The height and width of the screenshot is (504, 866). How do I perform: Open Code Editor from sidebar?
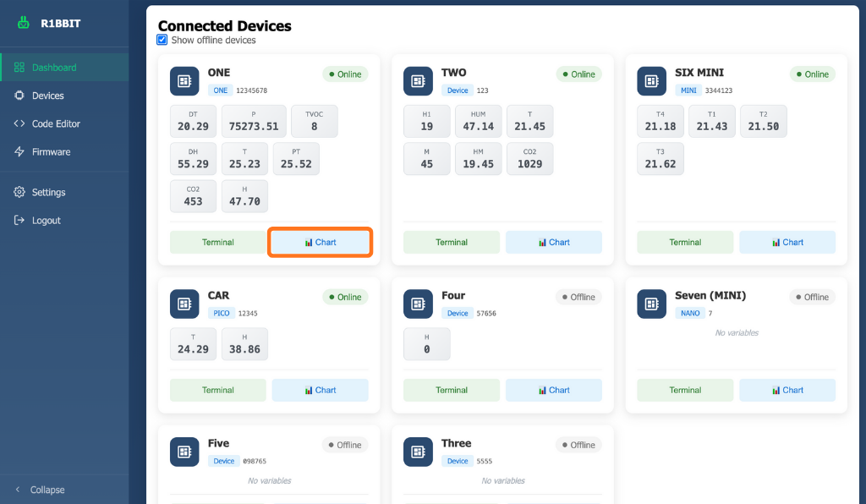56,123
